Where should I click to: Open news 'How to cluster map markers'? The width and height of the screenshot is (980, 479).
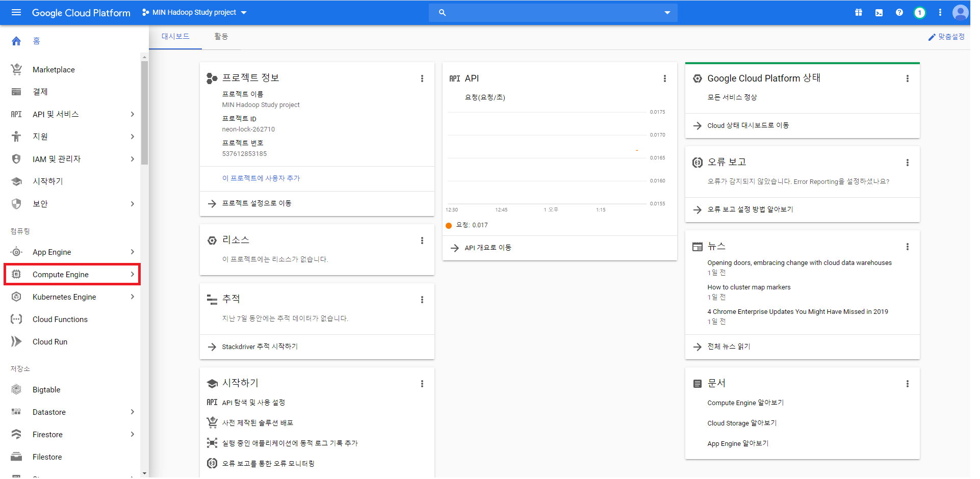pos(749,287)
